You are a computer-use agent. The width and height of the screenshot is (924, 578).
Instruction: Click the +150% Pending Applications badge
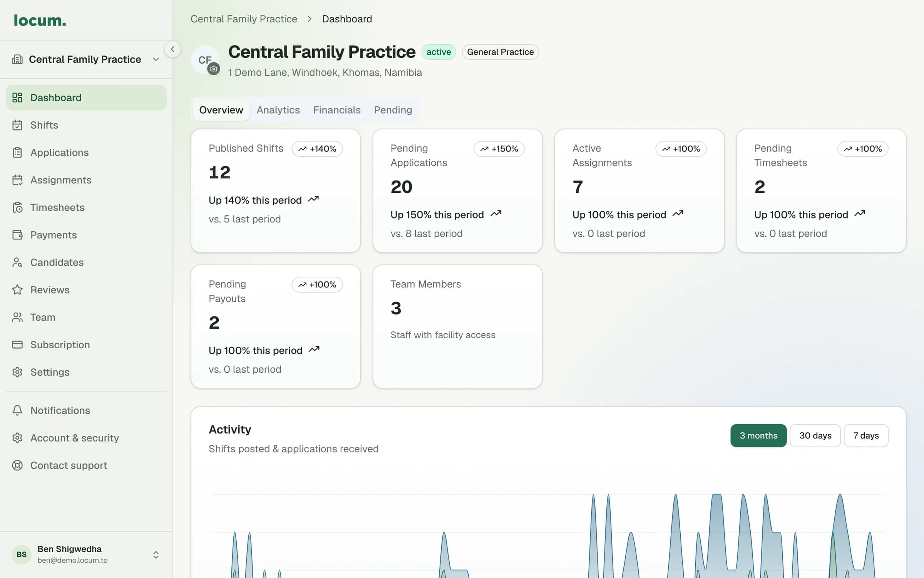tap(499, 149)
